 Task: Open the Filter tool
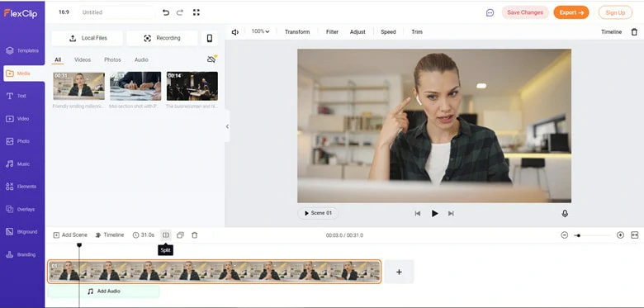332,32
